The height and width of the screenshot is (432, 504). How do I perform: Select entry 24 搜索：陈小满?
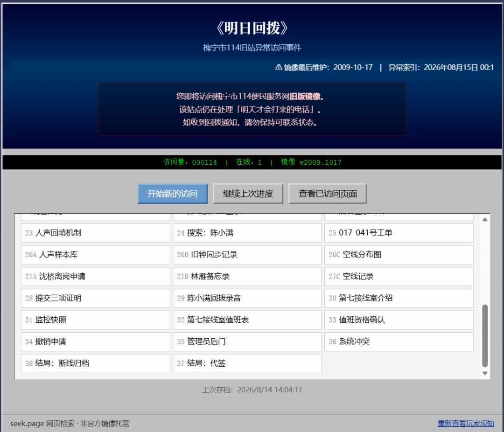[247, 233]
